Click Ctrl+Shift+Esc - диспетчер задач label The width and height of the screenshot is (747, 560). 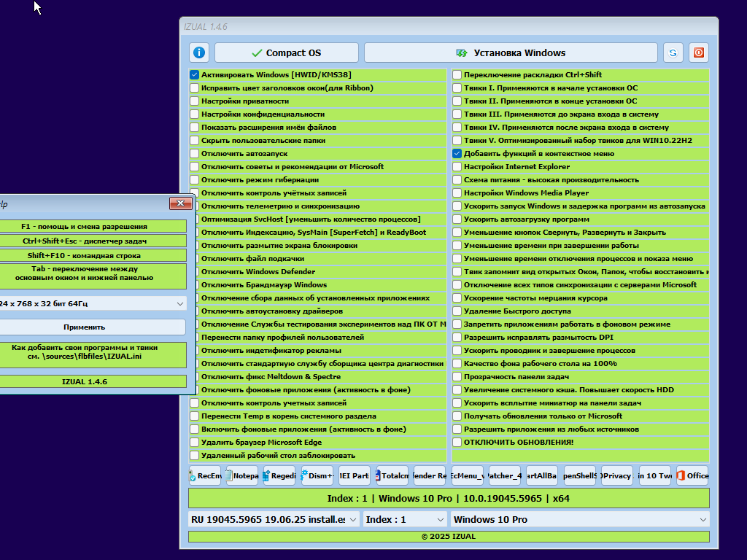pyautogui.click(x=85, y=241)
